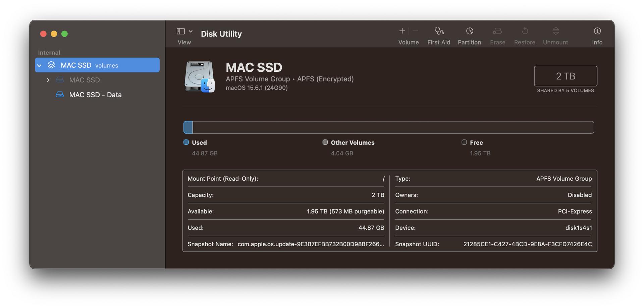Click the Info toolbar icon
Screen dimensions: 644x308
tap(597, 31)
